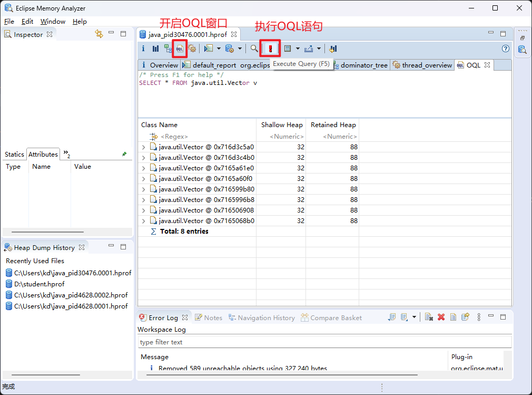This screenshot has height=395, width=532.
Task: Click the Compare to another heap dump icon
Action: tap(333, 49)
